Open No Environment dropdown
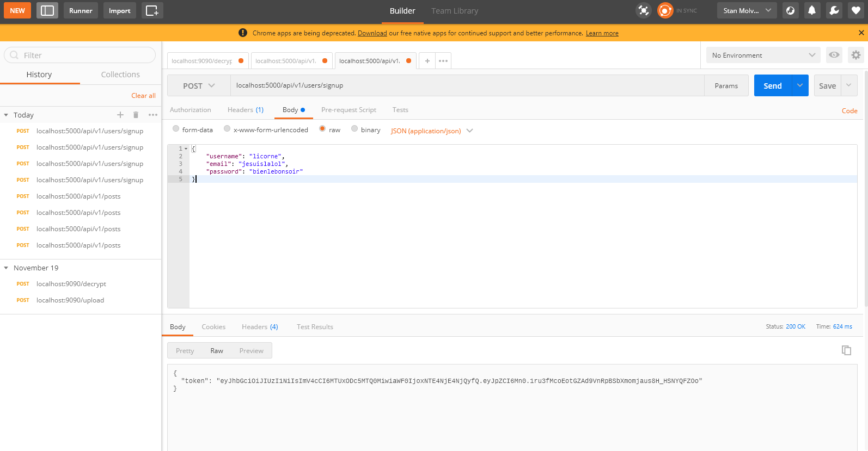 point(763,55)
